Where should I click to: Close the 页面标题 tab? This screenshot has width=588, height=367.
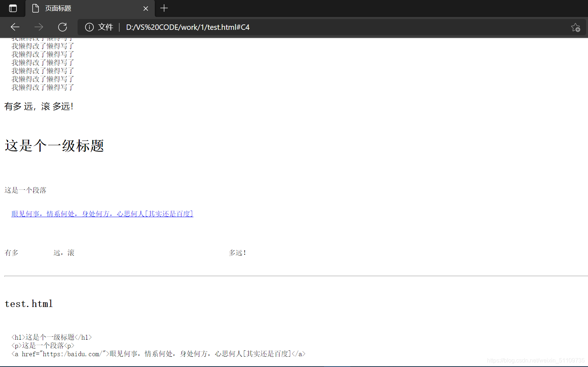pyautogui.click(x=145, y=8)
